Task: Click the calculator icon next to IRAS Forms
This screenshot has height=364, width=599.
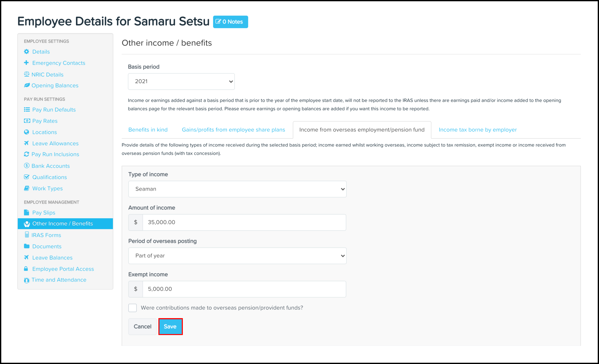Action: (27, 235)
